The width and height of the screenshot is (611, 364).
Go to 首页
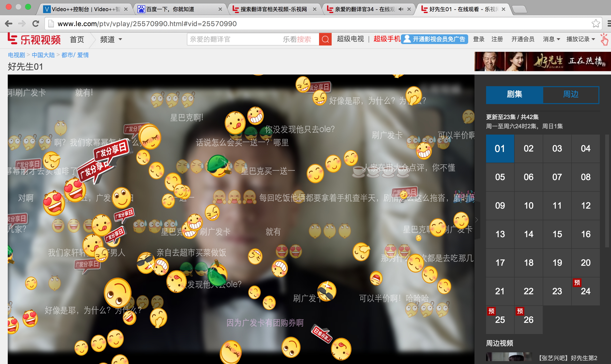pyautogui.click(x=77, y=39)
